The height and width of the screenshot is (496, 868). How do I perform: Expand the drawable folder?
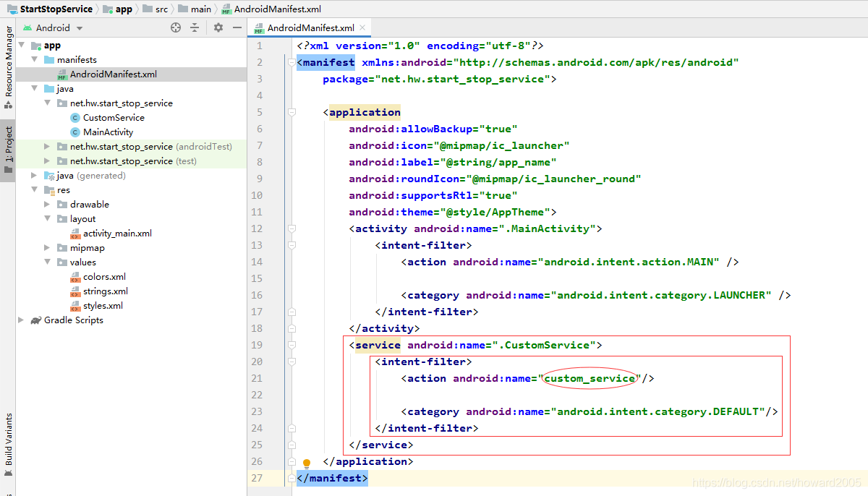[48, 205]
